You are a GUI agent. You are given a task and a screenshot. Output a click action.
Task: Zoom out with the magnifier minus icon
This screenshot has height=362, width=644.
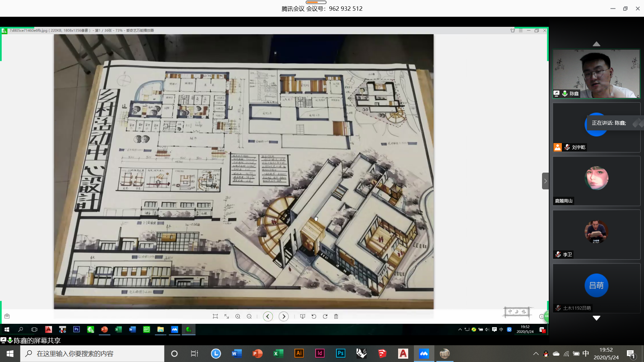pos(249,316)
